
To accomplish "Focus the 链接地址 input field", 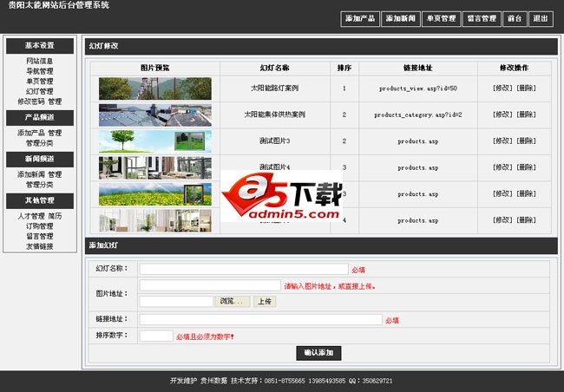I will (x=261, y=319).
